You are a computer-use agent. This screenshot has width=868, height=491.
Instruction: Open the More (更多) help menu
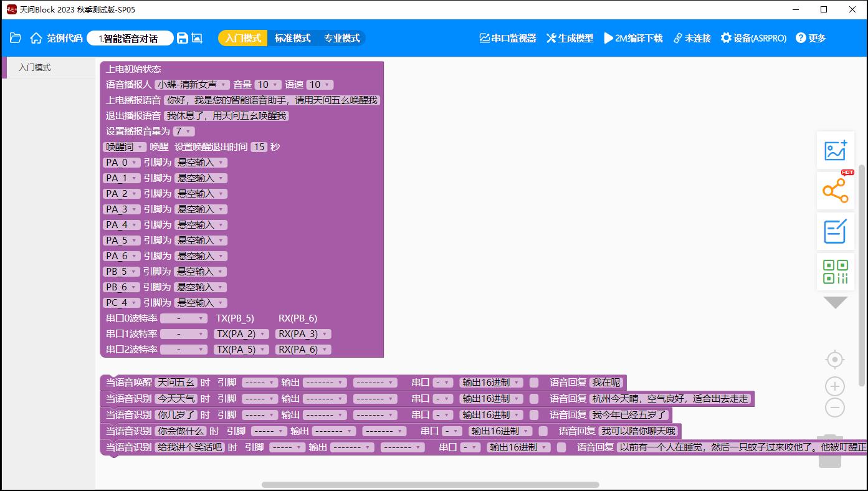click(x=811, y=38)
